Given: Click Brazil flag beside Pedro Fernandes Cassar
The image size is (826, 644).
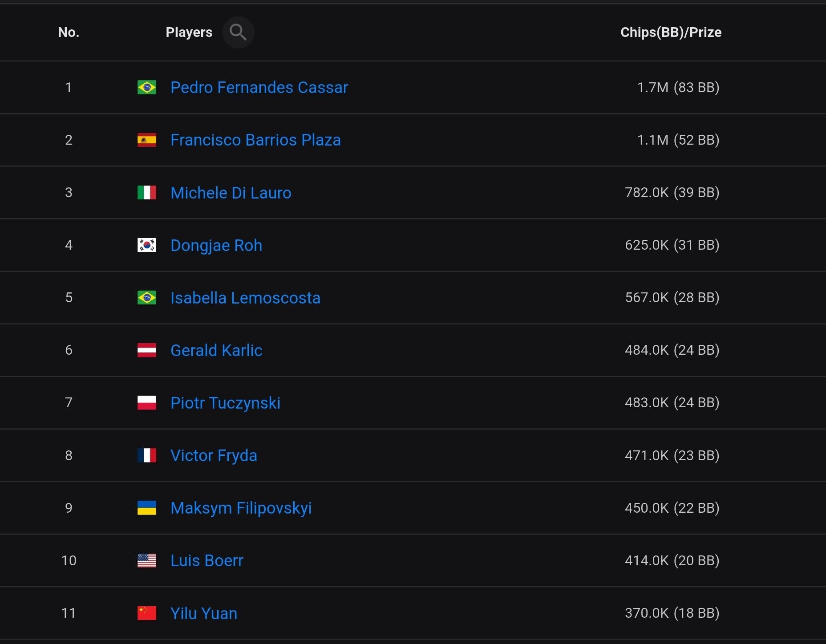Looking at the screenshot, I should [x=147, y=87].
